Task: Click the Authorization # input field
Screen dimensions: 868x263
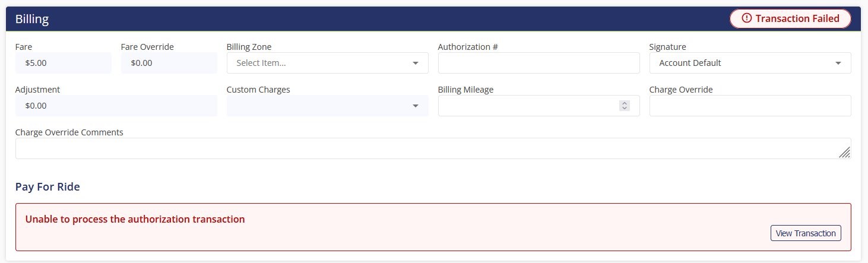Action: 539,63
